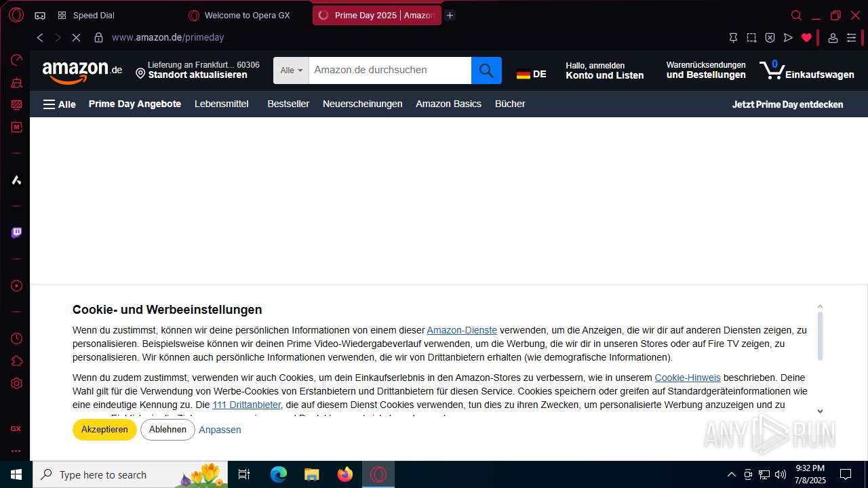This screenshot has height=488, width=868.
Task: Open a new tab with plus button
Action: click(450, 15)
